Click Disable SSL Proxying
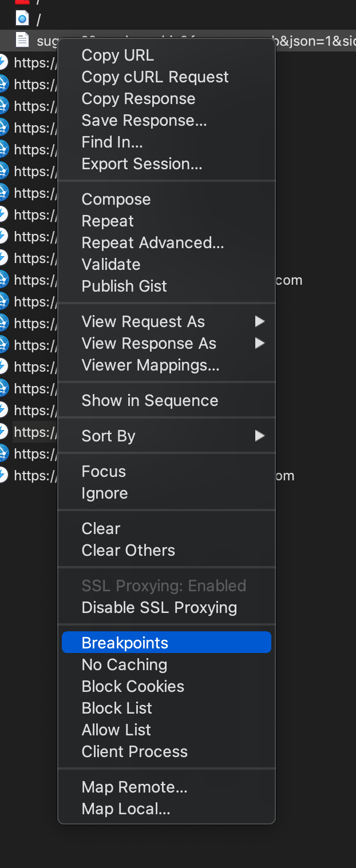 click(159, 608)
